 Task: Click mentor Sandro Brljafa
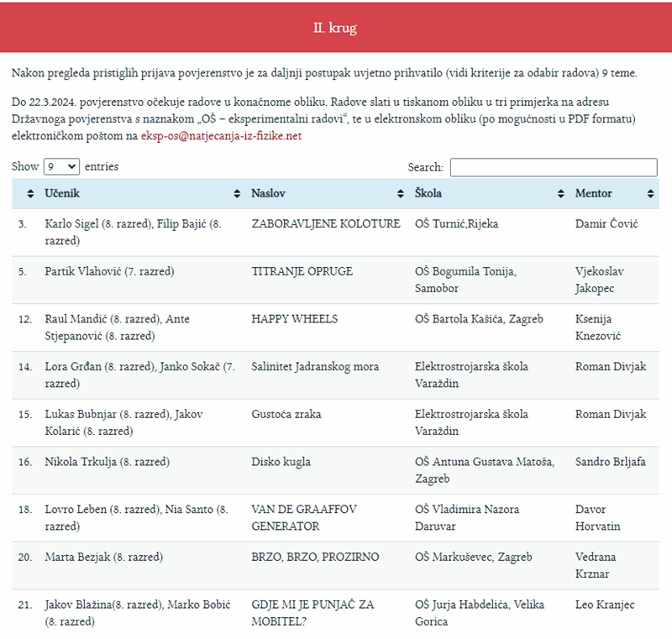point(611,462)
